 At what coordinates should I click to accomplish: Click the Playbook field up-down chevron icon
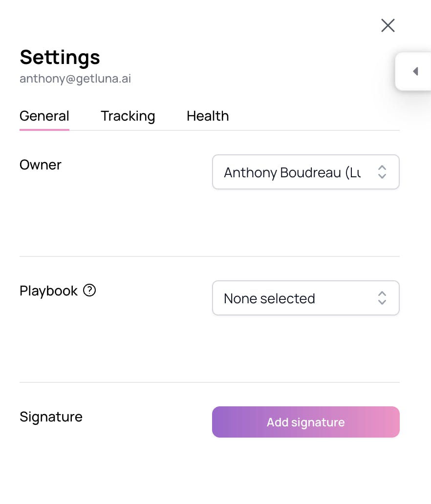click(382, 298)
